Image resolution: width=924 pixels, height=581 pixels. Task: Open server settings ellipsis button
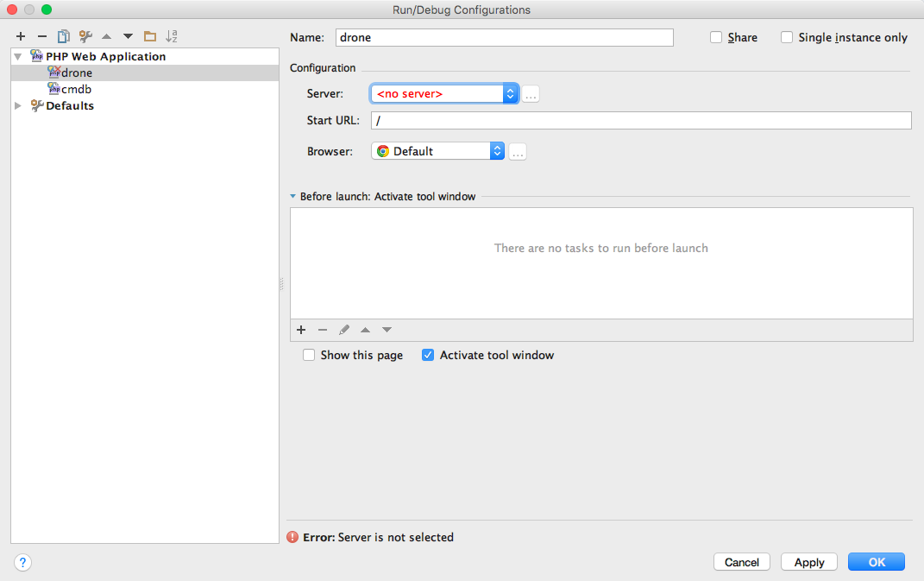click(x=531, y=94)
